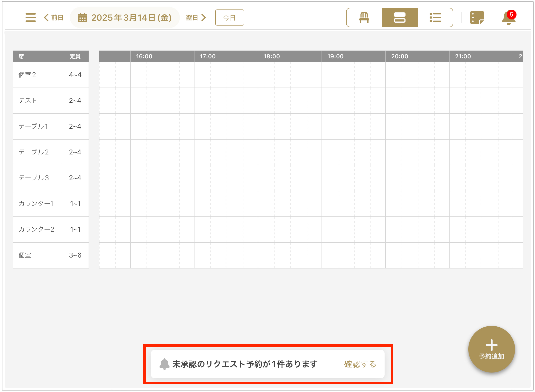Go to next day (翌日)
535x392 pixels.
[196, 18]
